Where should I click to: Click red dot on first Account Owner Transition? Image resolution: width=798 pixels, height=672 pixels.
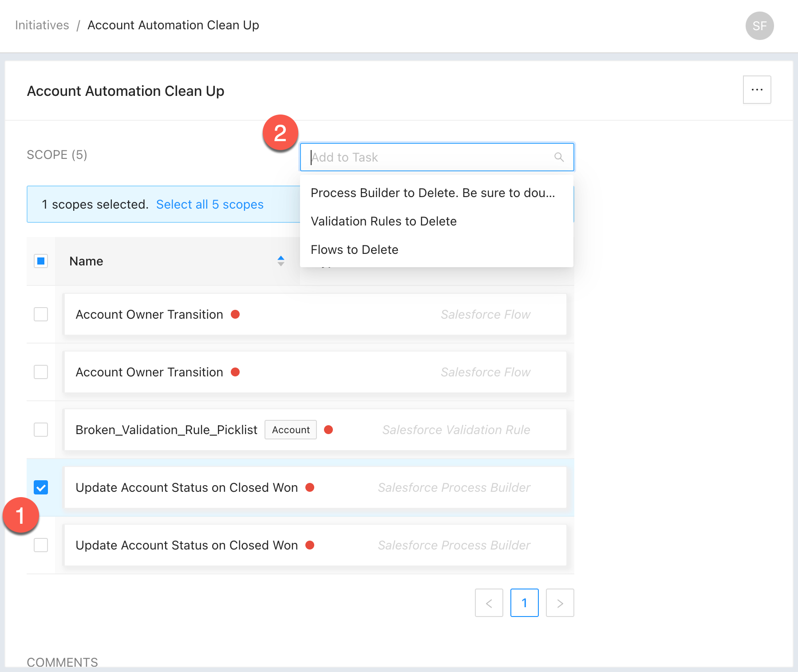pos(235,314)
